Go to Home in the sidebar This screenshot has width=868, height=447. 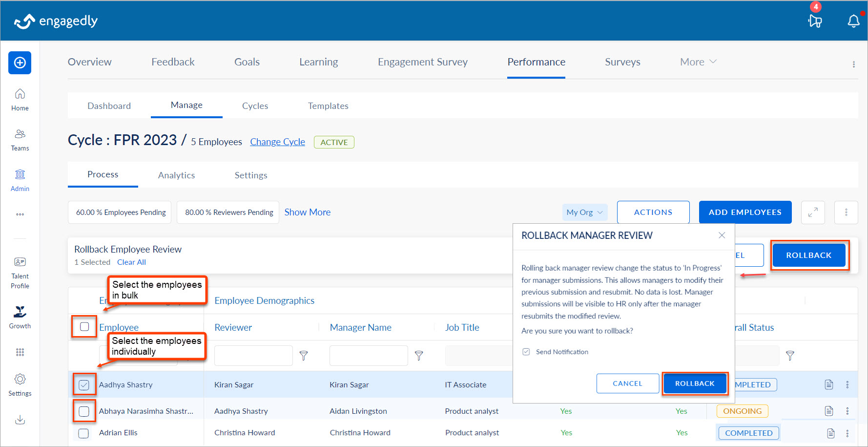pyautogui.click(x=20, y=100)
